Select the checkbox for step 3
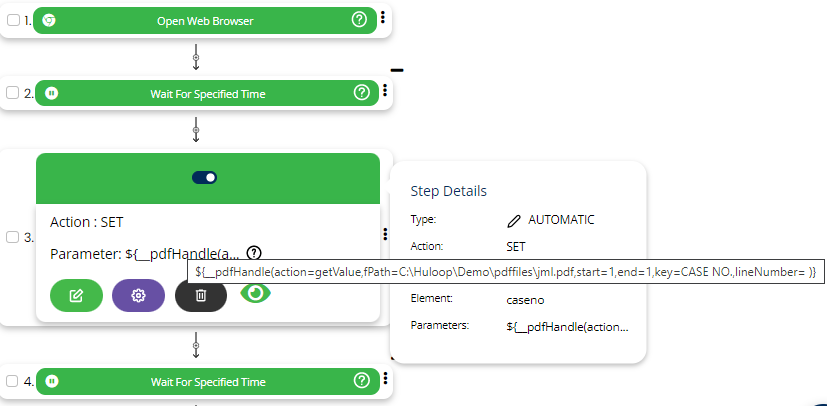The height and width of the screenshot is (406, 827). [13, 237]
